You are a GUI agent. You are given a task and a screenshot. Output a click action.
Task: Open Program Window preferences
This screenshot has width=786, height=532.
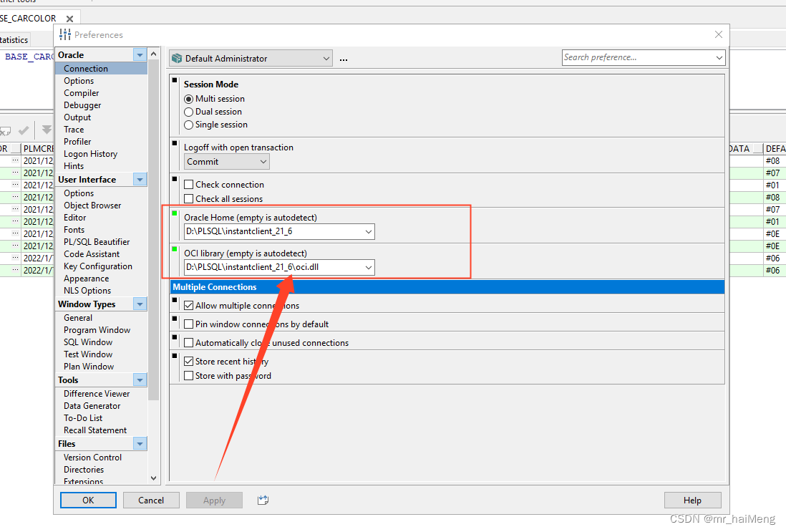click(x=97, y=329)
